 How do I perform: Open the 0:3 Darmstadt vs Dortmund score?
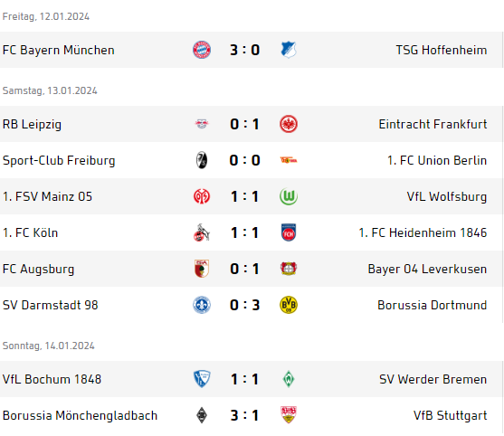coord(245,305)
